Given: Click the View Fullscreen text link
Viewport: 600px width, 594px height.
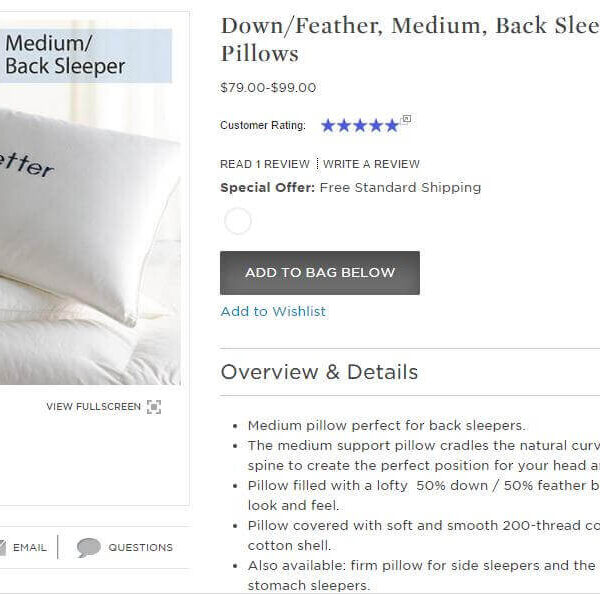Looking at the screenshot, I should point(94,406).
